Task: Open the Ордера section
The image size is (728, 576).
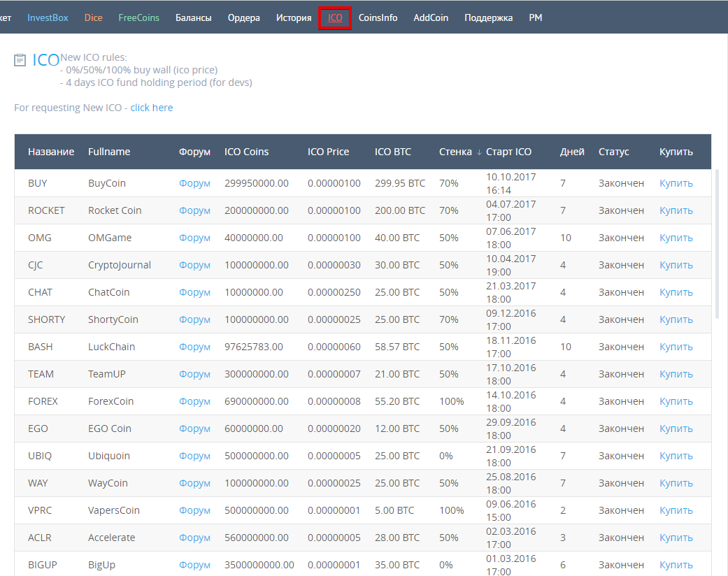Action: point(244,17)
